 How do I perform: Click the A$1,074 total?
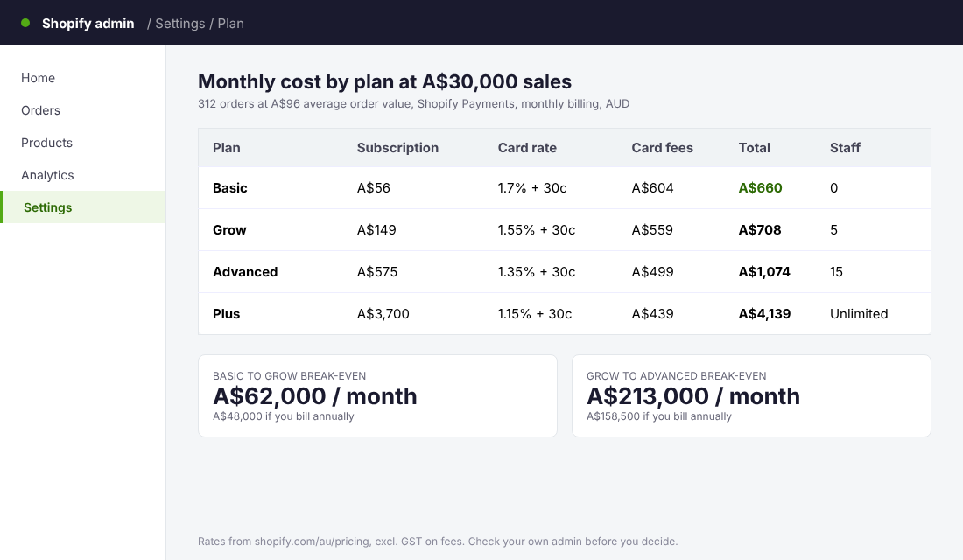click(764, 271)
